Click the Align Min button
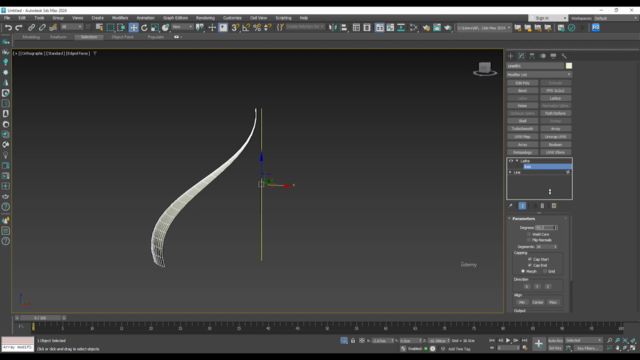The width and height of the screenshot is (640, 360). 522,302
